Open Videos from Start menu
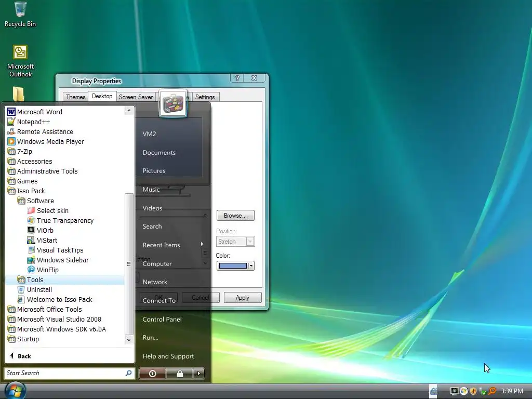 coord(152,208)
